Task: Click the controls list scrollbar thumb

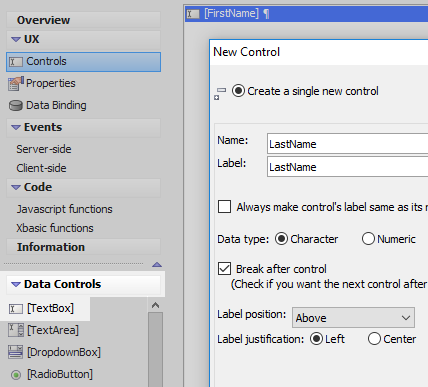Action: pos(155,349)
